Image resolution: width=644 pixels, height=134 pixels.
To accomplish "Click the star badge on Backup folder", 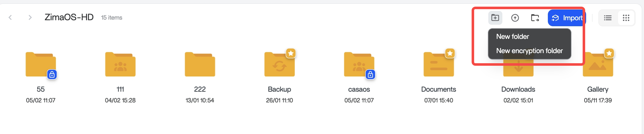I will coord(291,53).
